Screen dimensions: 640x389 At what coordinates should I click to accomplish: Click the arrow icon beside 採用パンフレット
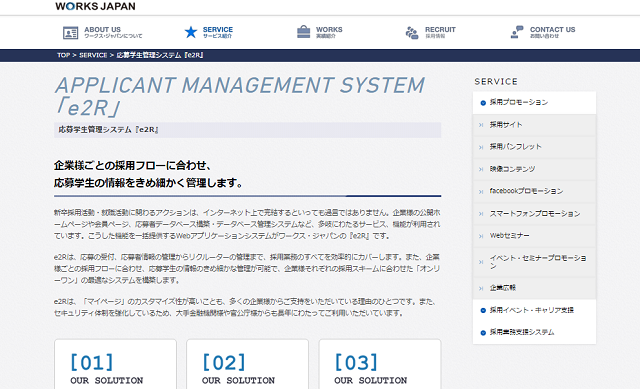[481, 147]
